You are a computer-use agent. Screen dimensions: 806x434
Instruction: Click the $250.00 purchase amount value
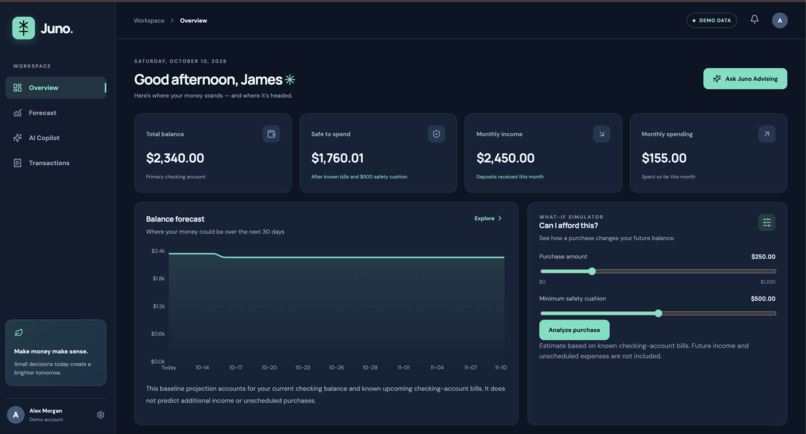point(763,257)
